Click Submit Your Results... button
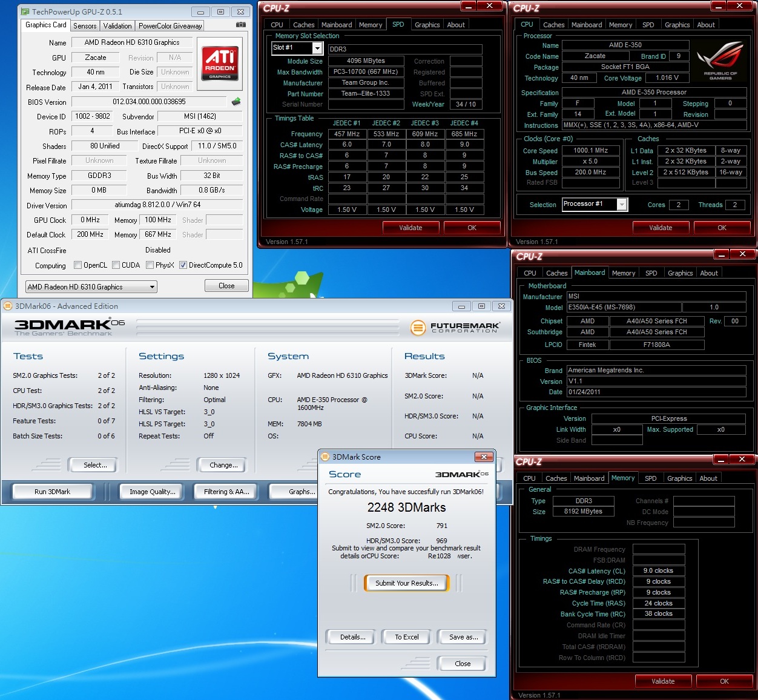This screenshot has height=700, width=758. click(x=407, y=583)
